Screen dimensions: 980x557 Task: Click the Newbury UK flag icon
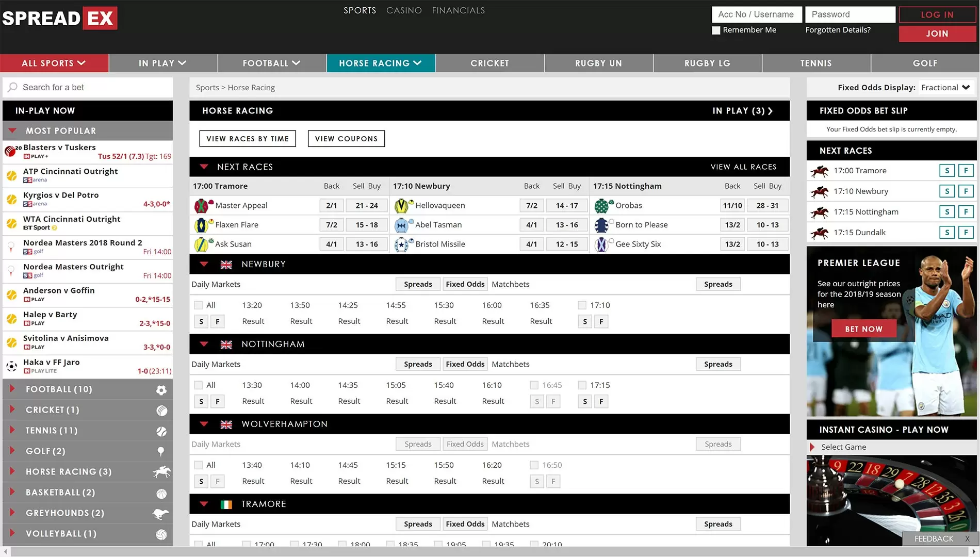pyautogui.click(x=226, y=265)
